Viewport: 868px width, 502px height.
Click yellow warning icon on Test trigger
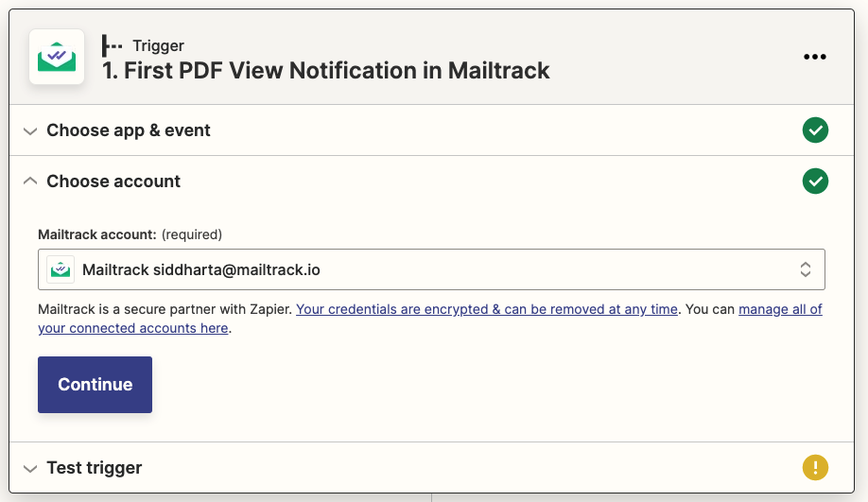coord(815,467)
